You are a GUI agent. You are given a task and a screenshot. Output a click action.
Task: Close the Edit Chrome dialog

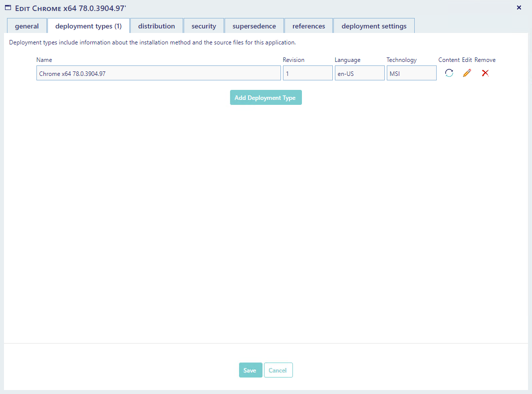pyautogui.click(x=519, y=7)
